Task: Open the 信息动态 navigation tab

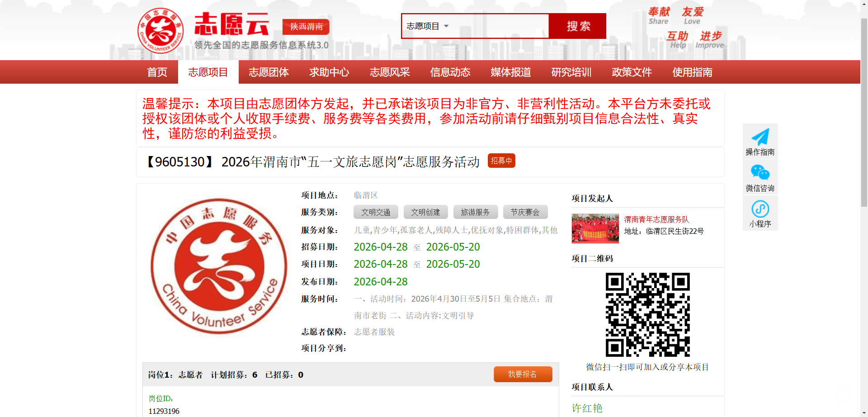Action: pyautogui.click(x=450, y=72)
